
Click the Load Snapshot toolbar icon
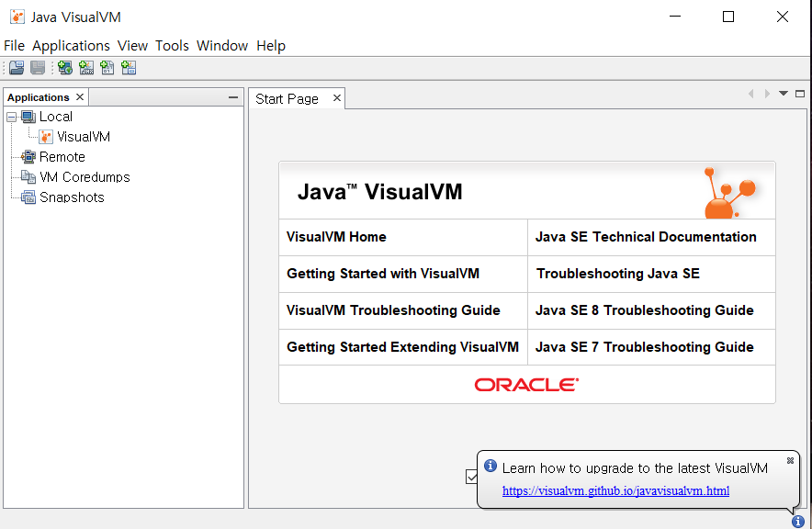tap(17, 68)
